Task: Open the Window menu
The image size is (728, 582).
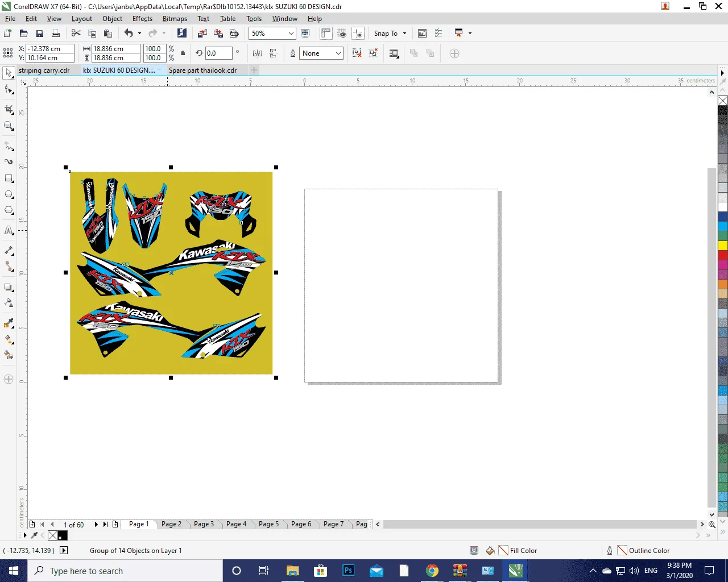Action: [284, 19]
